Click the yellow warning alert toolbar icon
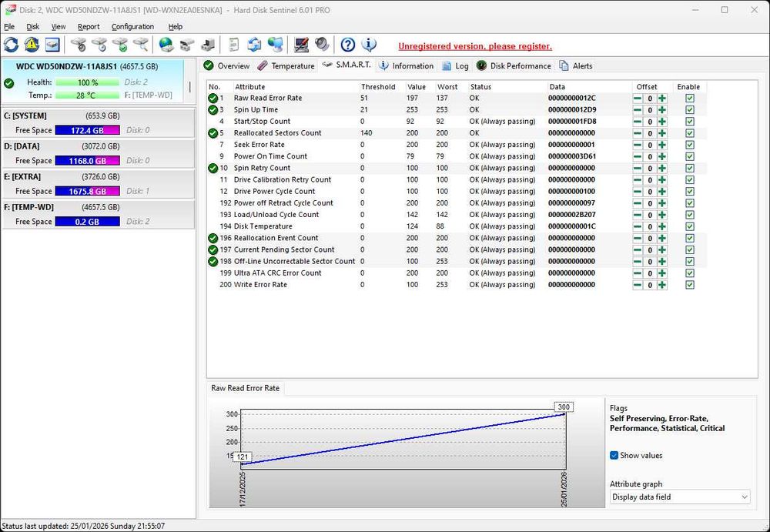770x532 pixels. (x=32, y=45)
